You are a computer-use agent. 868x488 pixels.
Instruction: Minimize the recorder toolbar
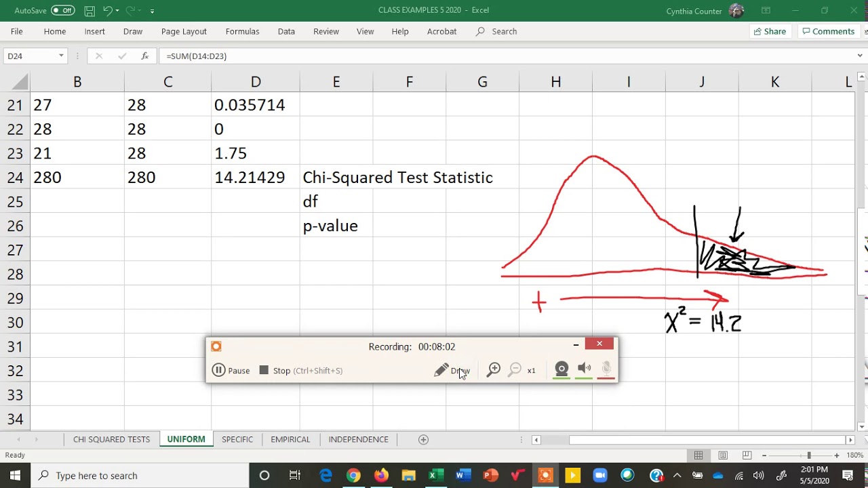pyautogui.click(x=576, y=345)
